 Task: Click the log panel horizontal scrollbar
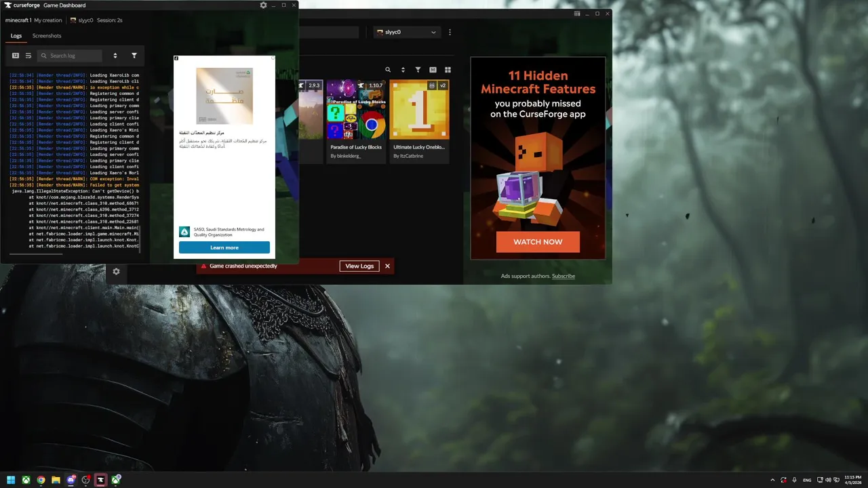36,253
